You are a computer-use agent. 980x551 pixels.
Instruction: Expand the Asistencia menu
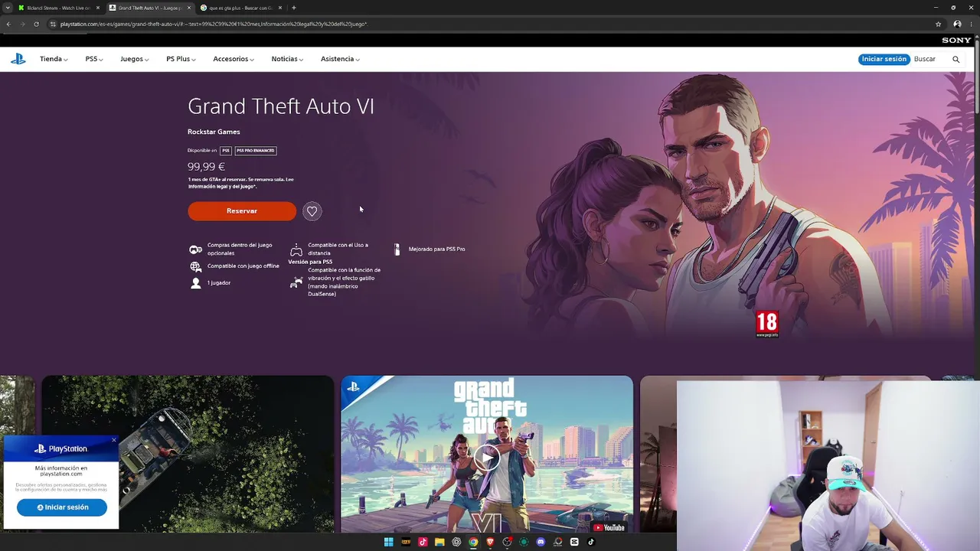(340, 59)
